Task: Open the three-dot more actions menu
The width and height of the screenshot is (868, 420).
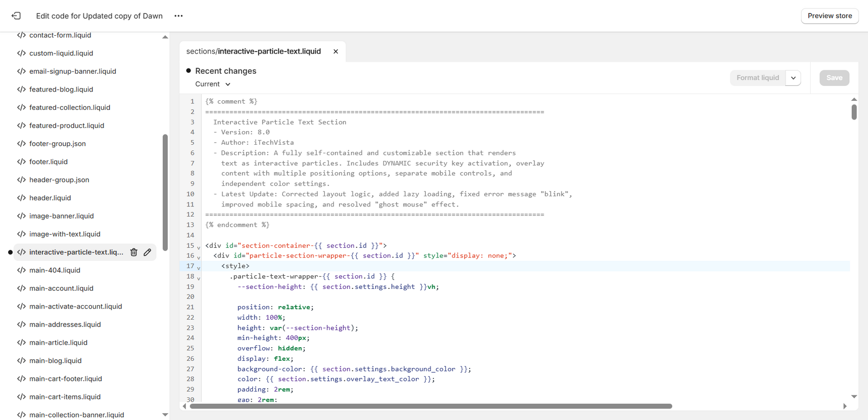Action: [x=178, y=16]
